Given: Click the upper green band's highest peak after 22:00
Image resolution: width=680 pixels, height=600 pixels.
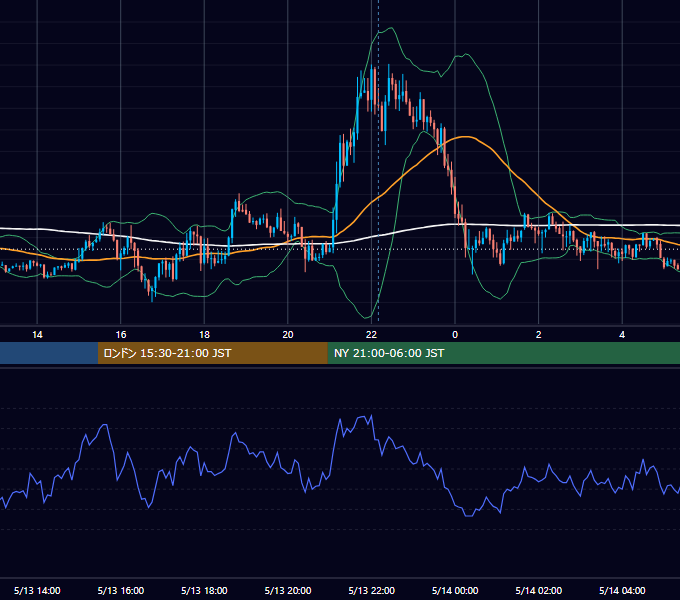Looking at the screenshot, I should point(392,28).
